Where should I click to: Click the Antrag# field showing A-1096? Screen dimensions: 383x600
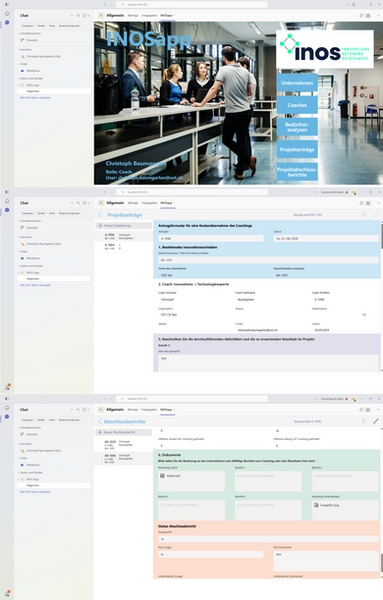point(211,238)
